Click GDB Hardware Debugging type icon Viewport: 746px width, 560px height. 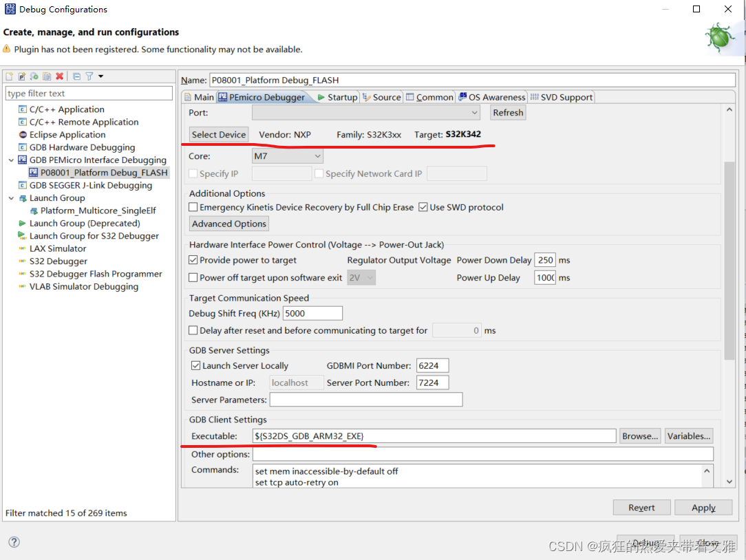click(x=22, y=147)
